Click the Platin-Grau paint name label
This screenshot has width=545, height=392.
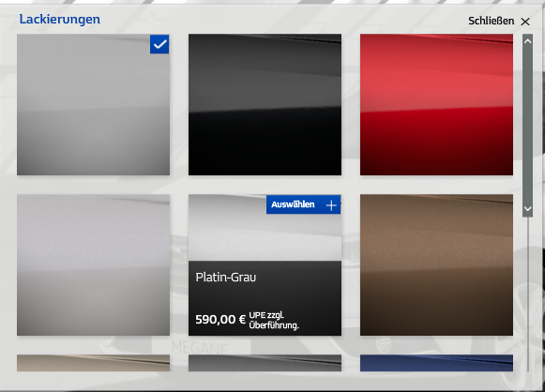(226, 278)
